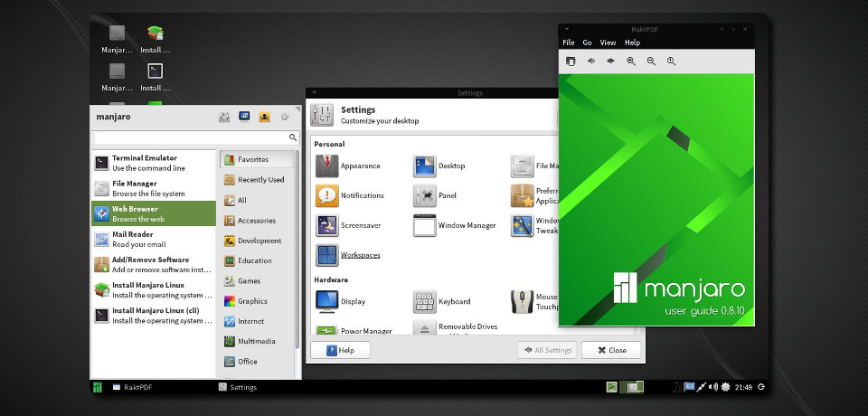Image resolution: width=868 pixels, height=416 pixels.
Task: Open Window Manager settings
Action: 455,225
